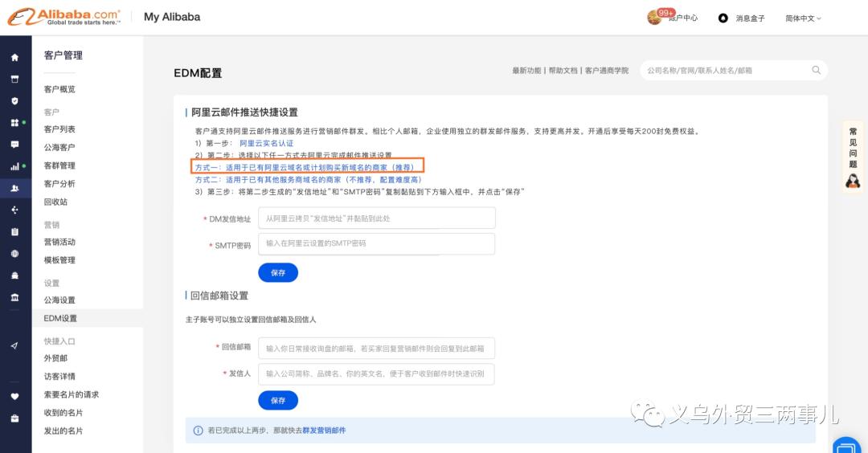Click the 帮助文档 link
This screenshot has width=868, height=453.
563,70
